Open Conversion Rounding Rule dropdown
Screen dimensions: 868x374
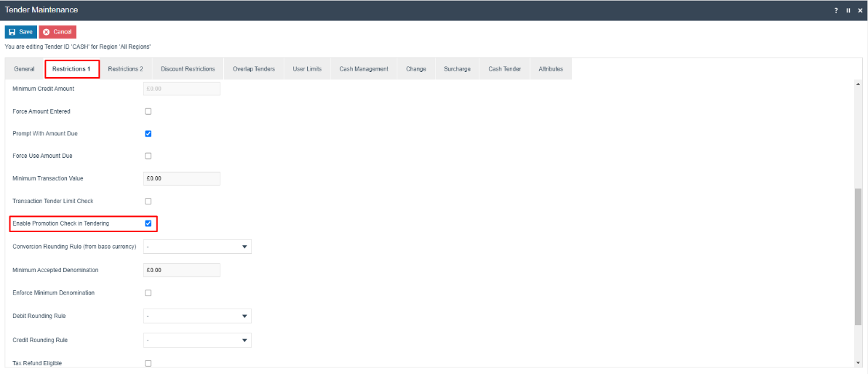[x=197, y=247]
